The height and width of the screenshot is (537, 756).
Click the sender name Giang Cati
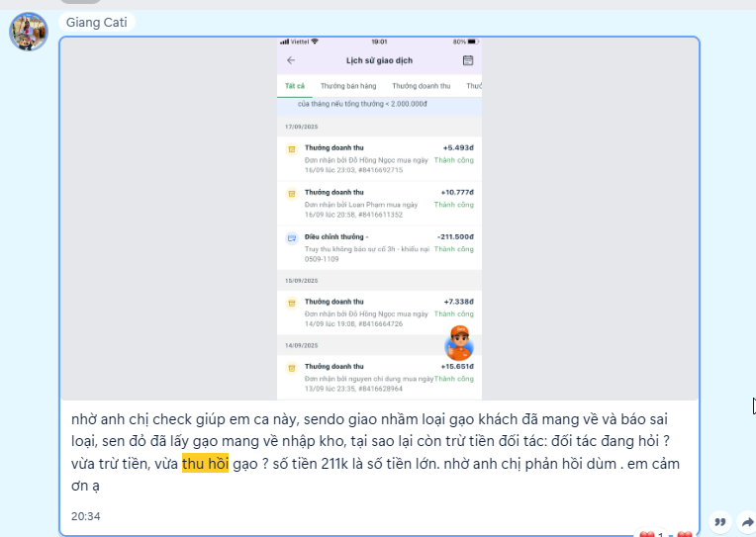point(96,22)
